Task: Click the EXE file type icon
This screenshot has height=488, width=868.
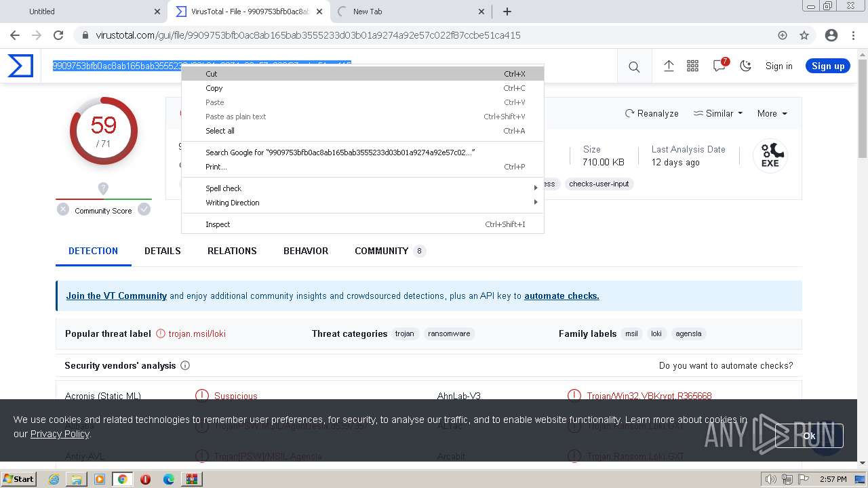Action: tap(770, 155)
